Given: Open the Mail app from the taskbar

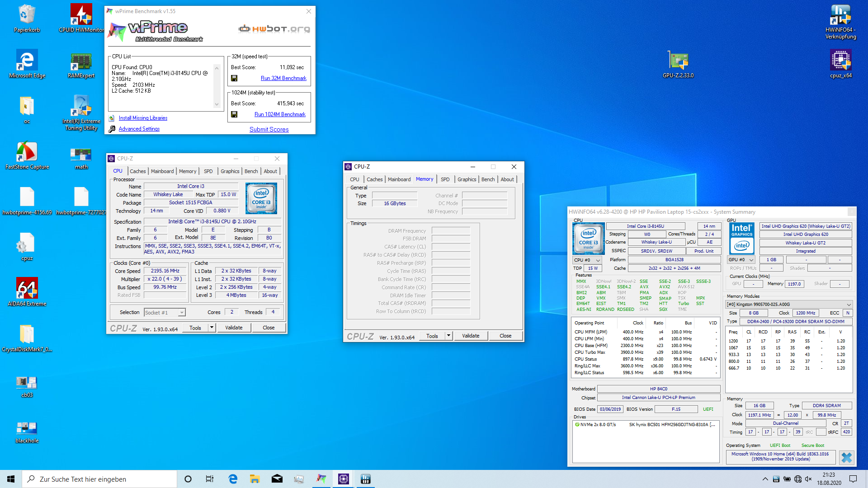Looking at the screenshot, I should (x=277, y=479).
